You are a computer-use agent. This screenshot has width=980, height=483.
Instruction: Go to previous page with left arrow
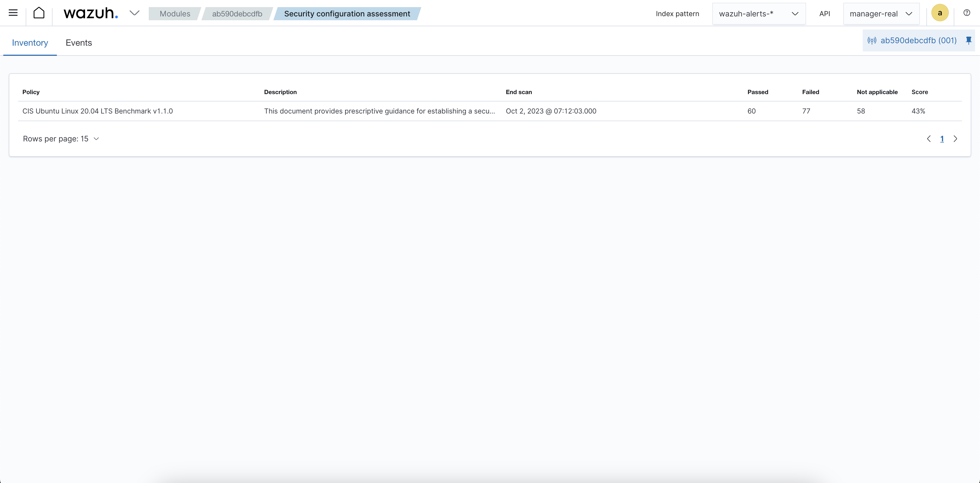click(929, 139)
